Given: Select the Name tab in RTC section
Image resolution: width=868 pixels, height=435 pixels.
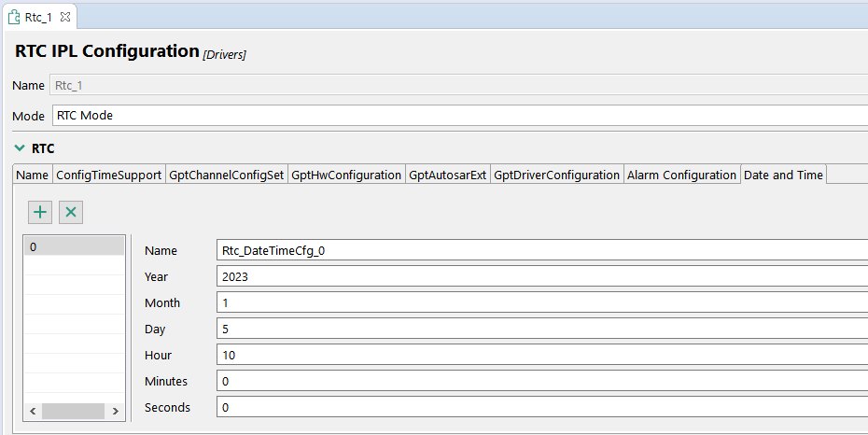Looking at the screenshot, I should [33, 175].
